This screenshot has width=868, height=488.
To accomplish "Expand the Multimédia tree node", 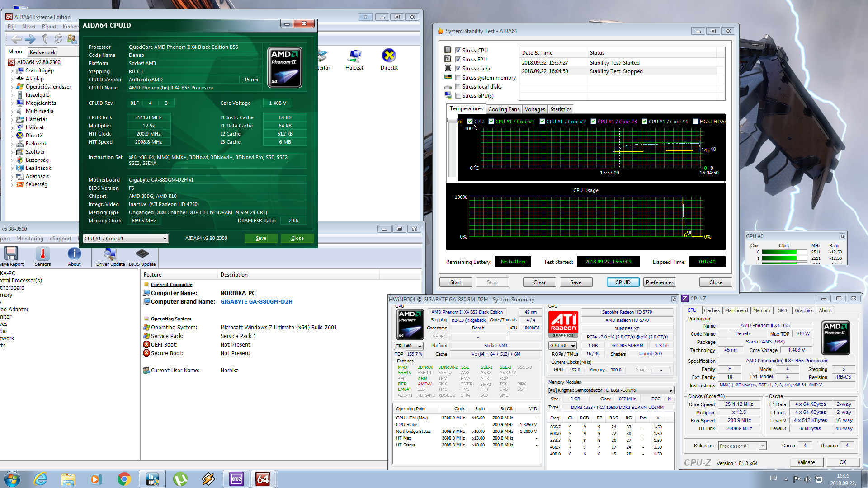I will click(12, 112).
